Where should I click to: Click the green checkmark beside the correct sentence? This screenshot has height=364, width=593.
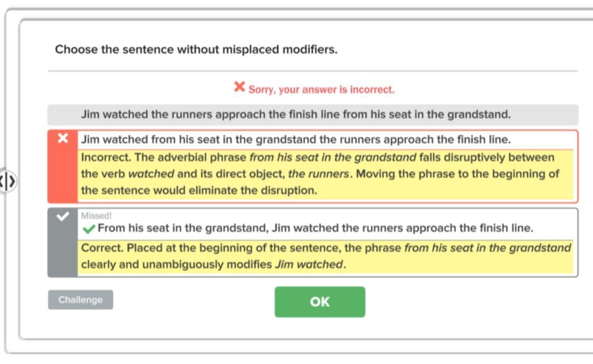tap(89, 229)
